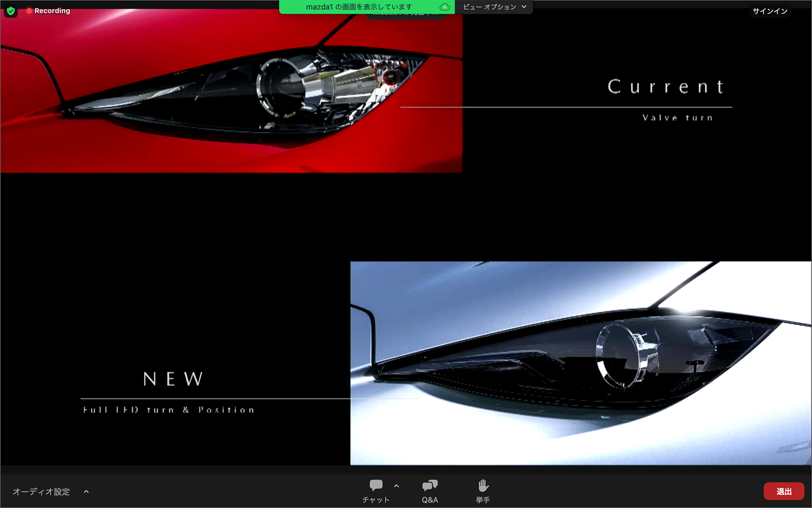Viewport: 812px width, 508px height.
Task: Click the "Full LED turn & Position" caption
Action: point(169,410)
